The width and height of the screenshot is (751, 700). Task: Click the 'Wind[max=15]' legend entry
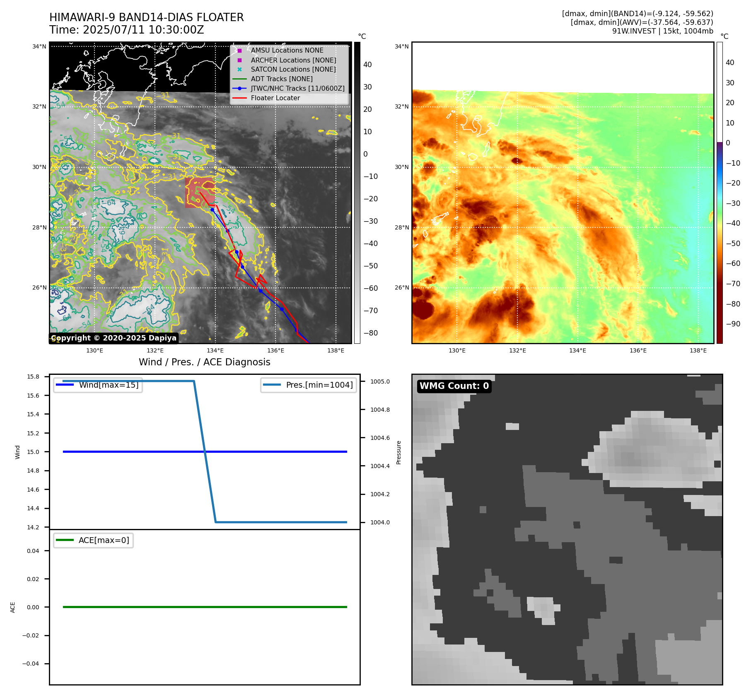click(98, 385)
